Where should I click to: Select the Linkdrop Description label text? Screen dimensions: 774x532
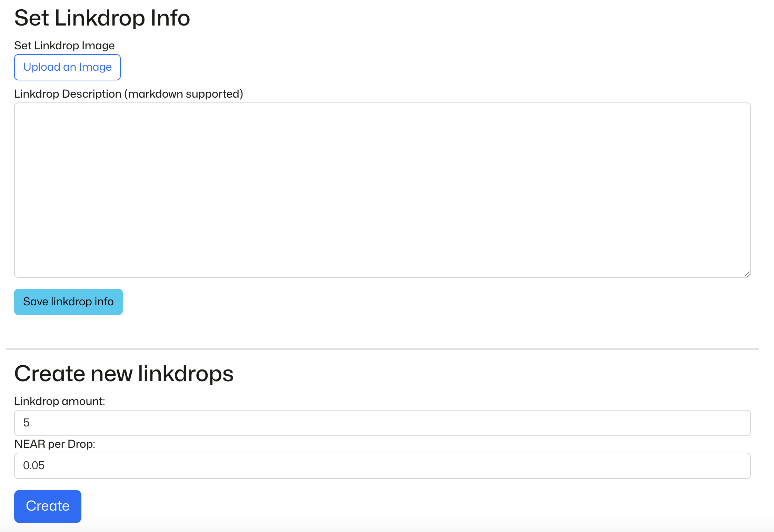point(68,94)
